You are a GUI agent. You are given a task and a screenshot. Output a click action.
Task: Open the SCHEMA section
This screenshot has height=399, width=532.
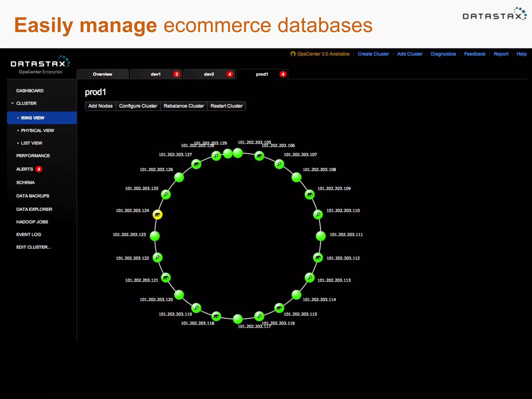click(x=25, y=183)
